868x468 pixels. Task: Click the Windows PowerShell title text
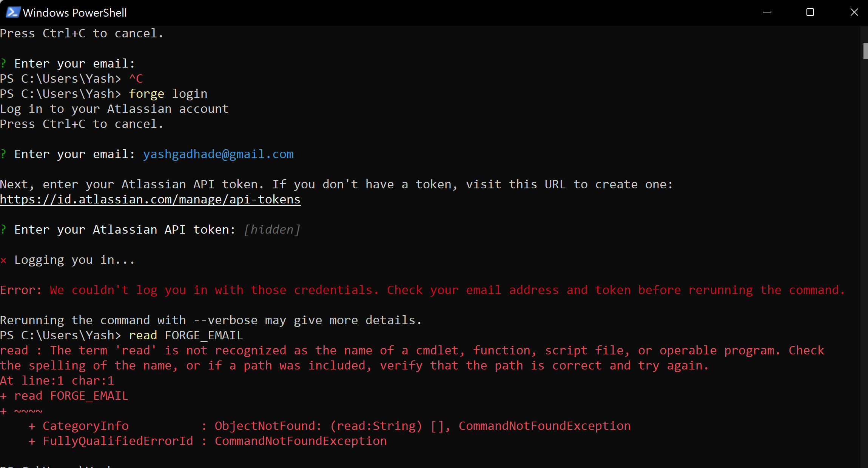[75, 13]
